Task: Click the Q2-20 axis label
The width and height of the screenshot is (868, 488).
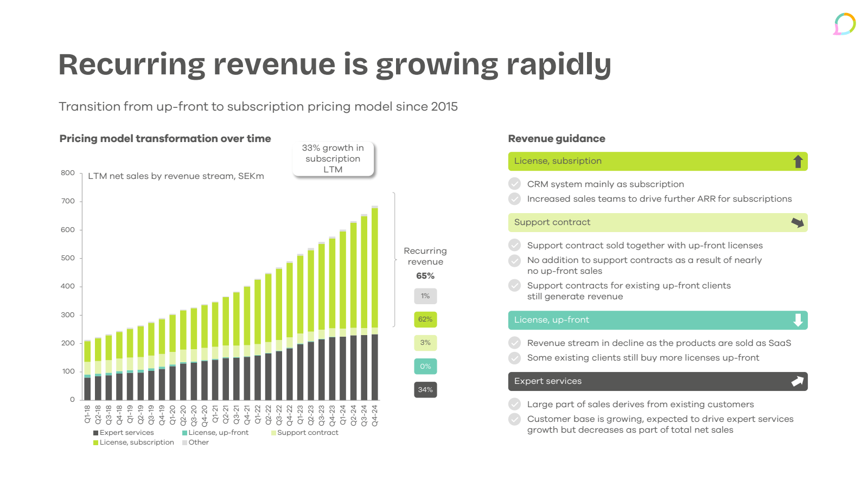Action: pyautogui.click(x=183, y=414)
